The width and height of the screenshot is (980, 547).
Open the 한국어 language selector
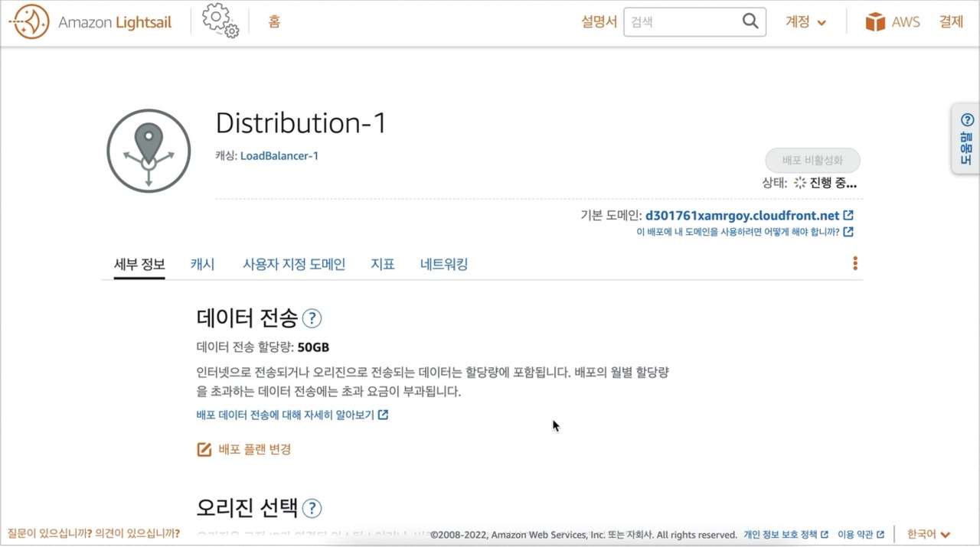929,535
